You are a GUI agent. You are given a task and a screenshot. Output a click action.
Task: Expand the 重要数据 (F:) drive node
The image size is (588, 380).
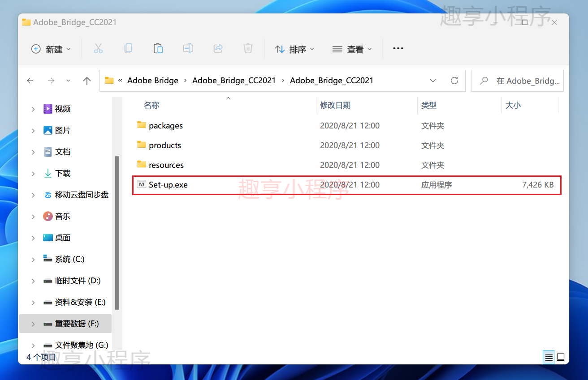pyautogui.click(x=33, y=324)
